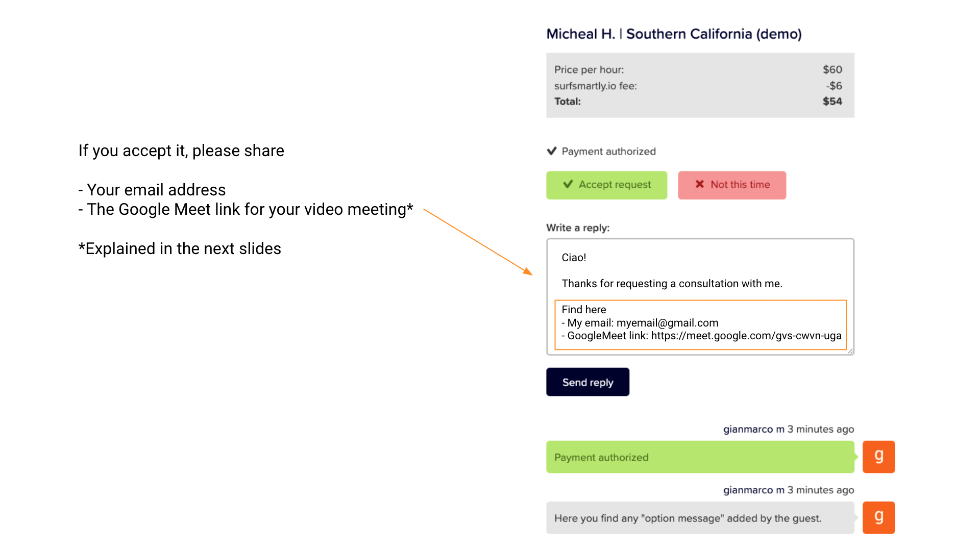980x551 pixels.
Task: Click the Total $54 price row
Action: 699,102
